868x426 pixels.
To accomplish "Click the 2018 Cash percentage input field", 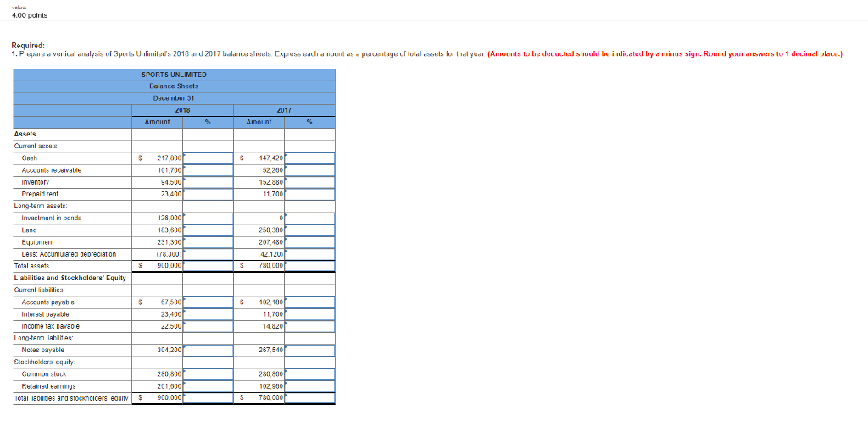I will coord(209,158).
